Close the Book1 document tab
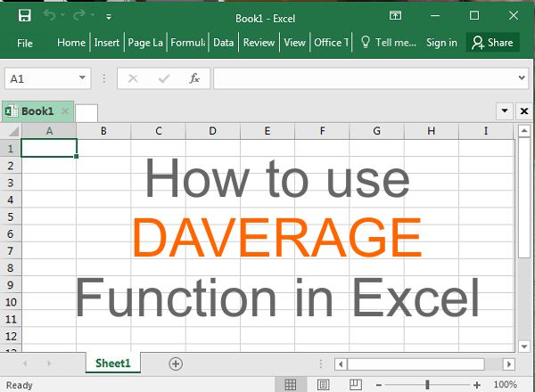 pyautogui.click(x=65, y=111)
